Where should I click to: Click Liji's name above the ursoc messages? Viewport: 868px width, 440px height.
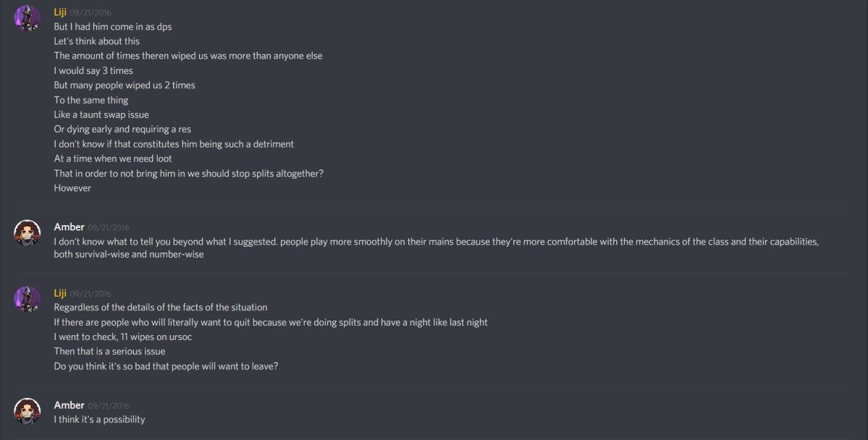59,292
